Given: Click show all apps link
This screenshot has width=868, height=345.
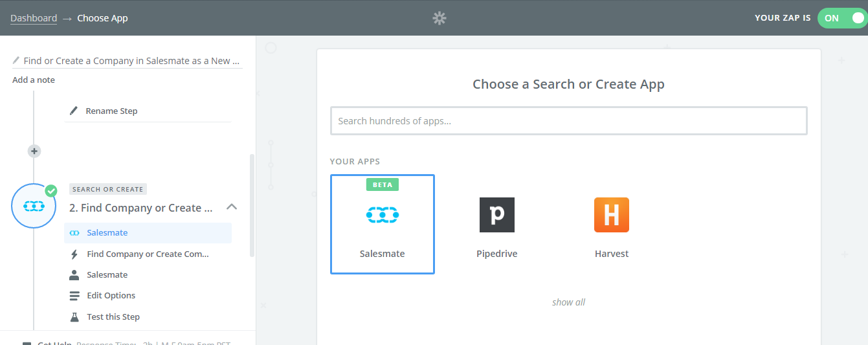Looking at the screenshot, I should [568, 302].
